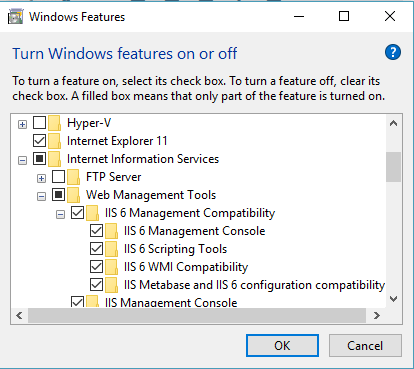Click the horizontal scrollbar right arrow
Viewport: 414px width, 369px height.
pyautogui.click(x=377, y=315)
